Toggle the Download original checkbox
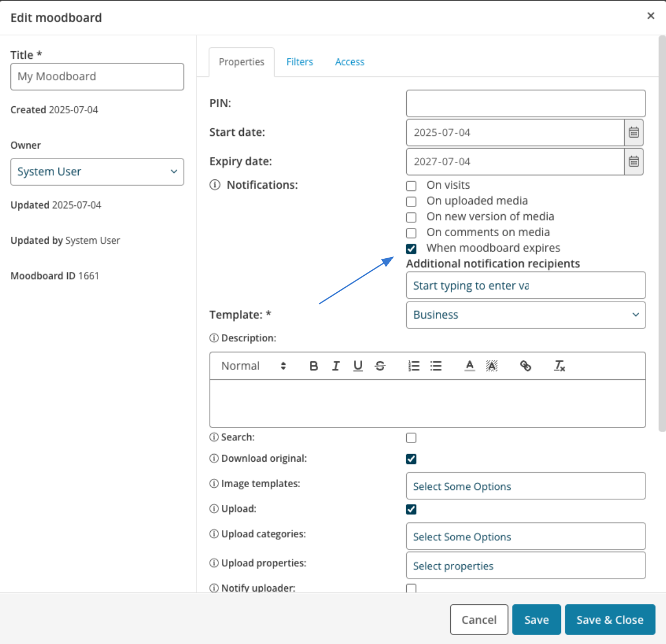The image size is (666, 644). coord(411,459)
